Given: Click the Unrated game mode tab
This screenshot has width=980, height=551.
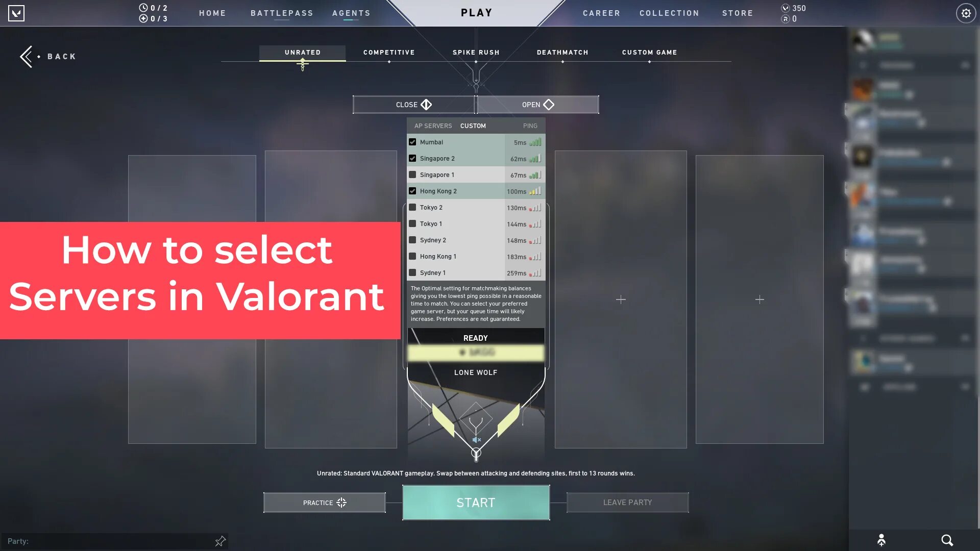Looking at the screenshot, I should tap(302, 53).
